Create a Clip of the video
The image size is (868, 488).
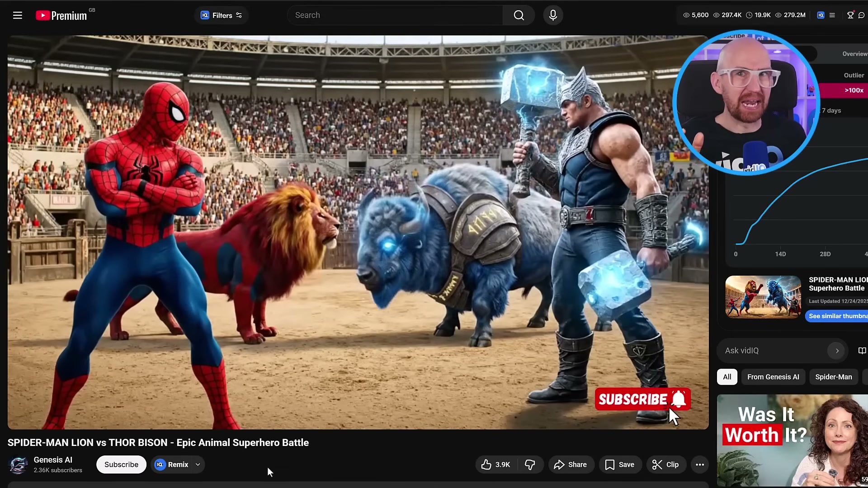[x=665, y=465]
